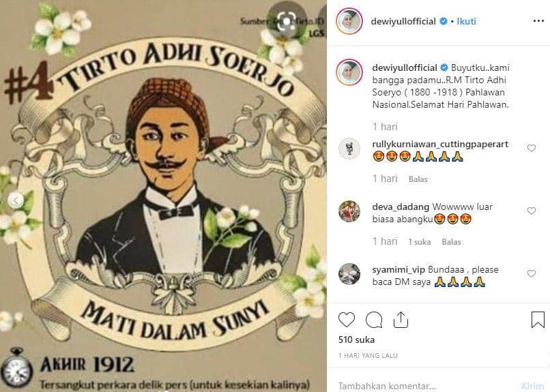Save post with bookmark icon

point(538,320)
